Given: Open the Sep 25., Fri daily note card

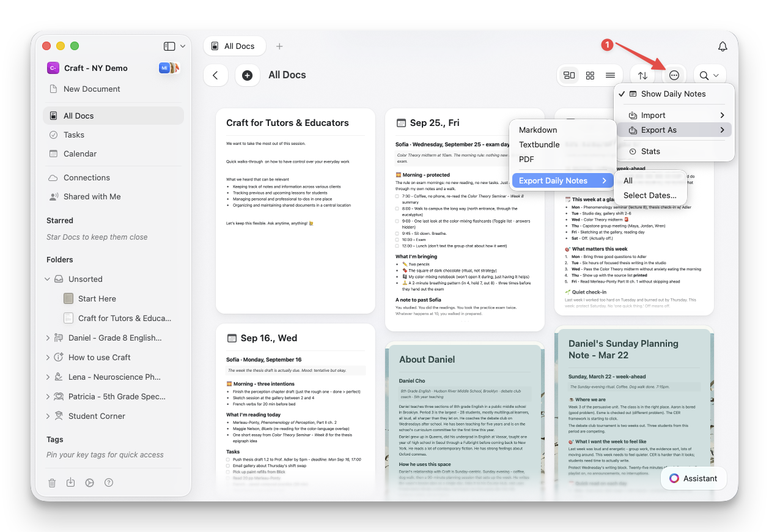Looking at the screenshot, I should pyautogui.click(x=465, y=220).
